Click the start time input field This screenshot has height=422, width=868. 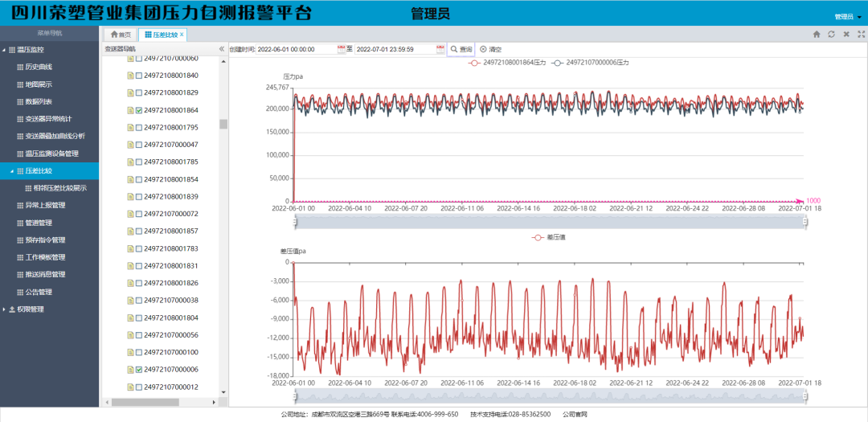[295, 49]
